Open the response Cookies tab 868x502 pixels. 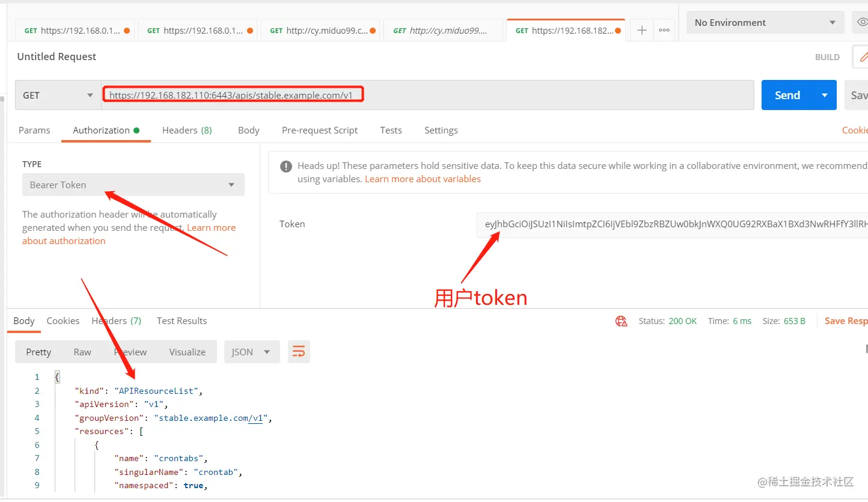pos(63,320)
